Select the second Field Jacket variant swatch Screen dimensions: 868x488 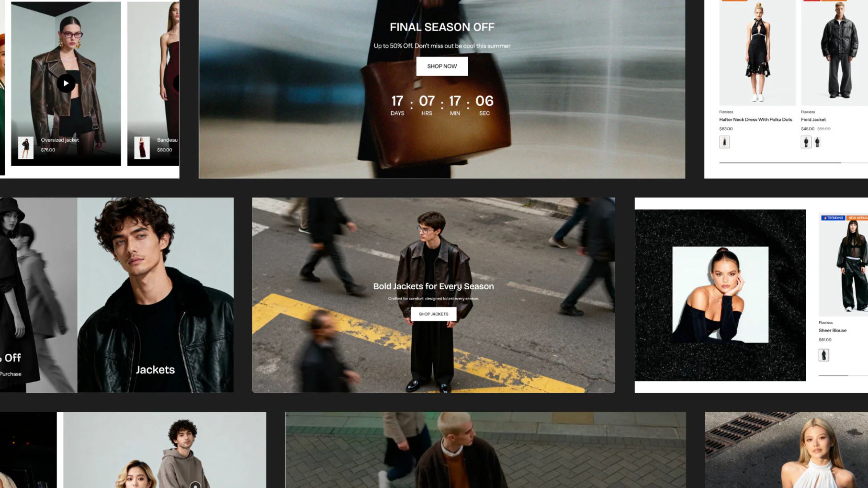pyautogui.click(x=817, y=142)
